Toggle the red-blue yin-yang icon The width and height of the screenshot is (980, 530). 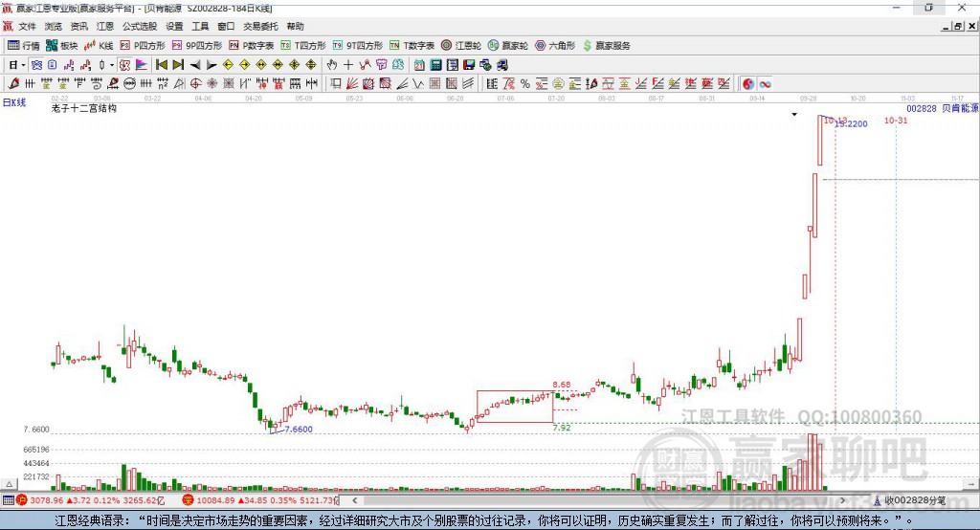click(748, 84)
